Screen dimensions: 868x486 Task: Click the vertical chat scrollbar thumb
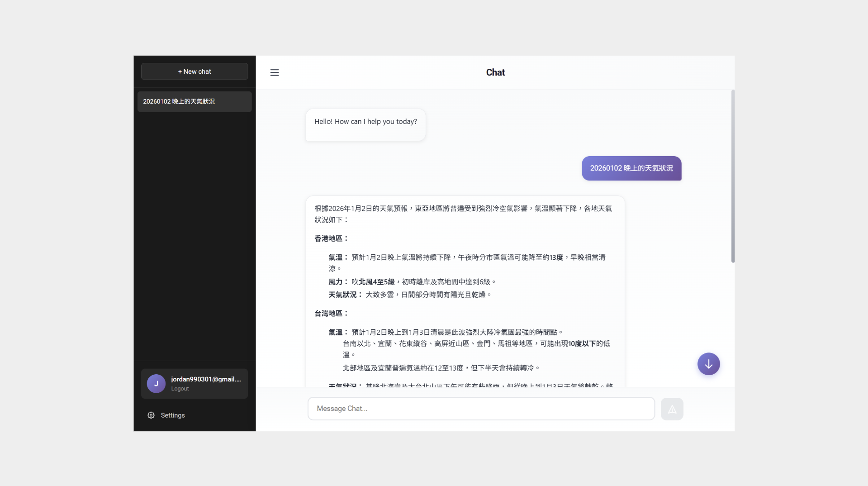tap(732, 176)
